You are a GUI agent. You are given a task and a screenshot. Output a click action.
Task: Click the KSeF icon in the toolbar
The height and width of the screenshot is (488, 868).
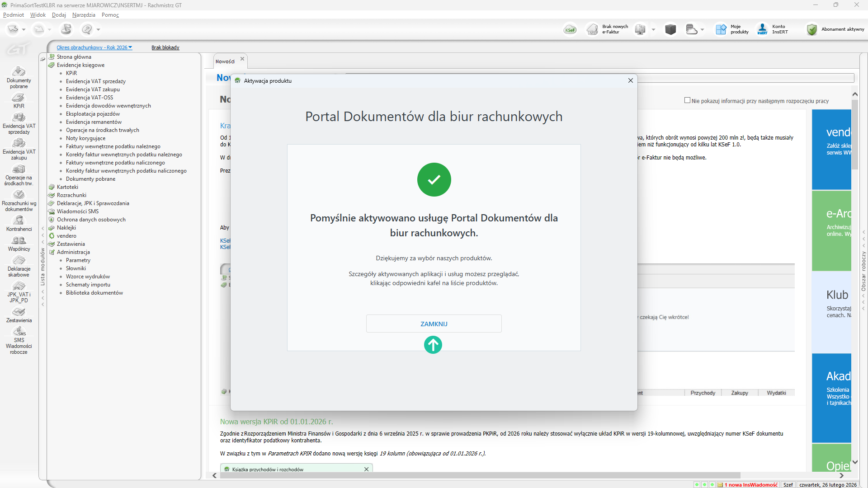[x=570, y=30]
